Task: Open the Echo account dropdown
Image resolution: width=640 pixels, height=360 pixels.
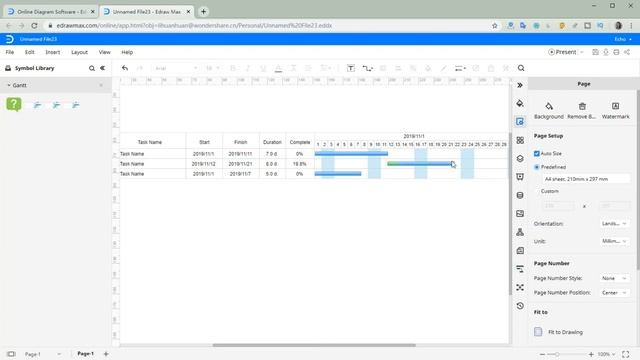Action: pyautogui.click(x=623, y=39)
